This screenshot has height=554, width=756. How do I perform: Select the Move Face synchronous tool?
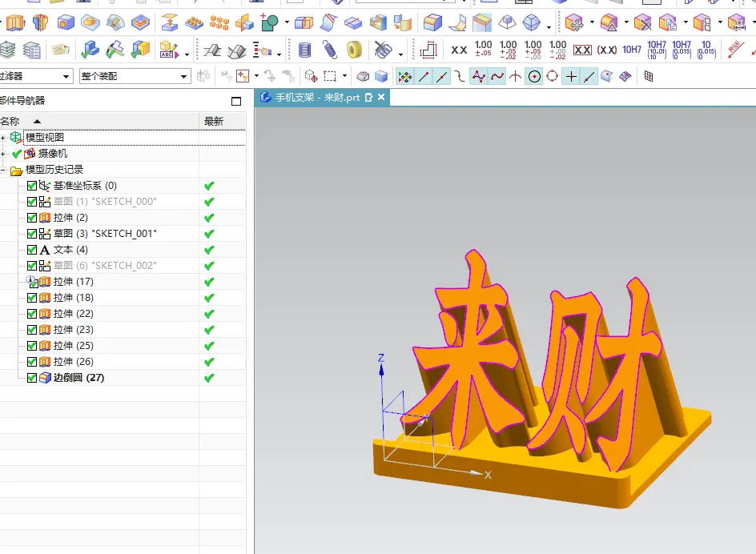click(x=574, y=22)
